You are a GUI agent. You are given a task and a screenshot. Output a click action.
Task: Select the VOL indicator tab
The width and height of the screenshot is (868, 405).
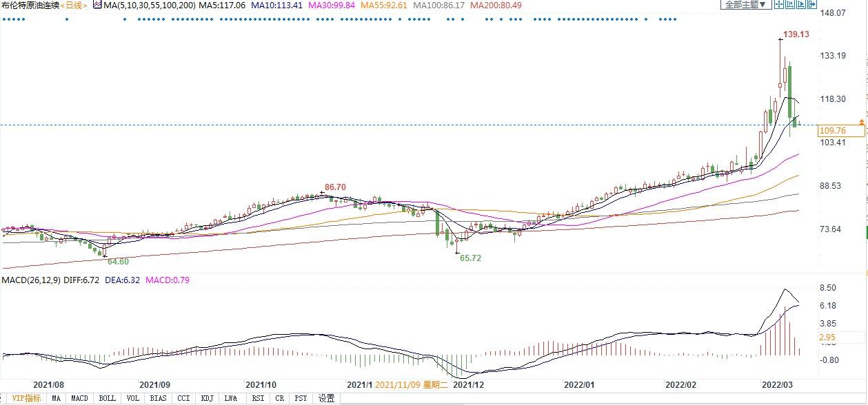[133, 398]
